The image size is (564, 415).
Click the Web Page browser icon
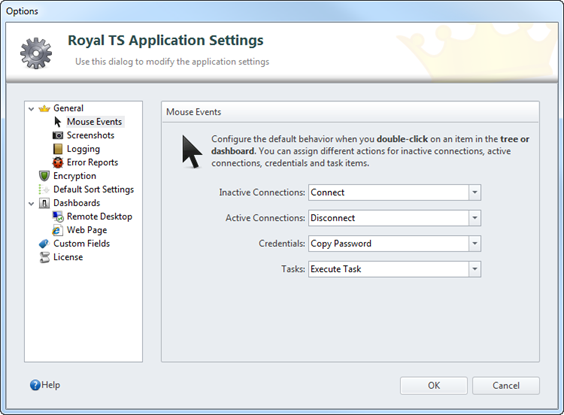click(57, 230)
